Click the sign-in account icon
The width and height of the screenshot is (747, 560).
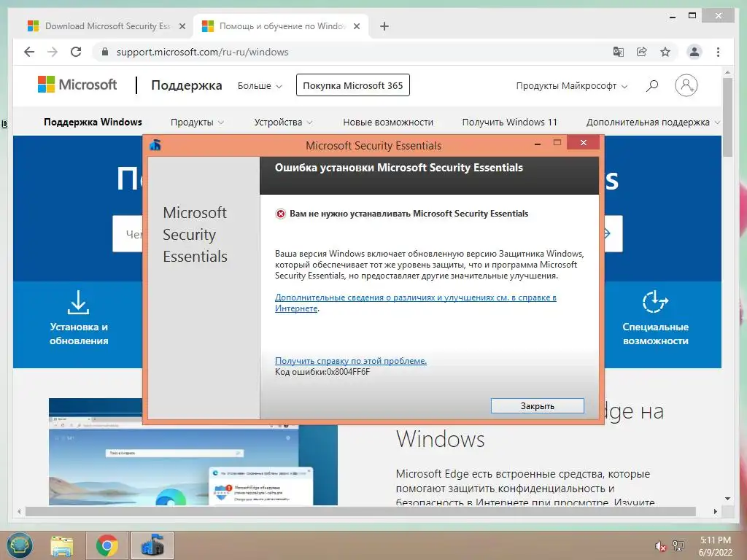(x=686, y=85)
